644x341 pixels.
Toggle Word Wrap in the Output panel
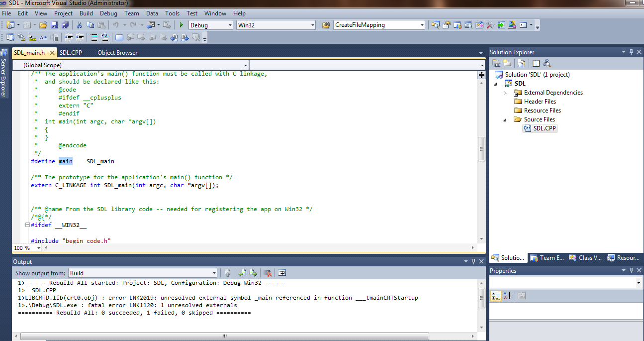point(282,273)
